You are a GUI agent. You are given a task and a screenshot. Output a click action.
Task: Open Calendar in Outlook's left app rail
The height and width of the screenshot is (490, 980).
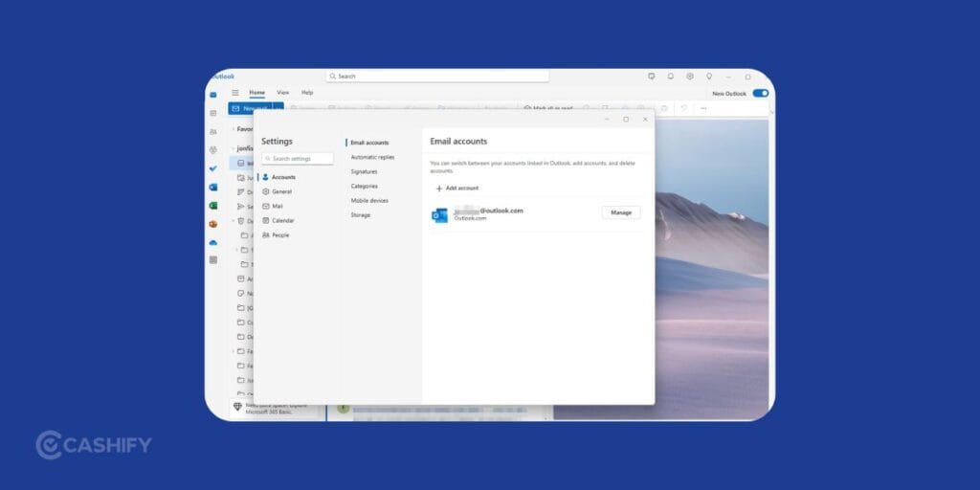213,113
